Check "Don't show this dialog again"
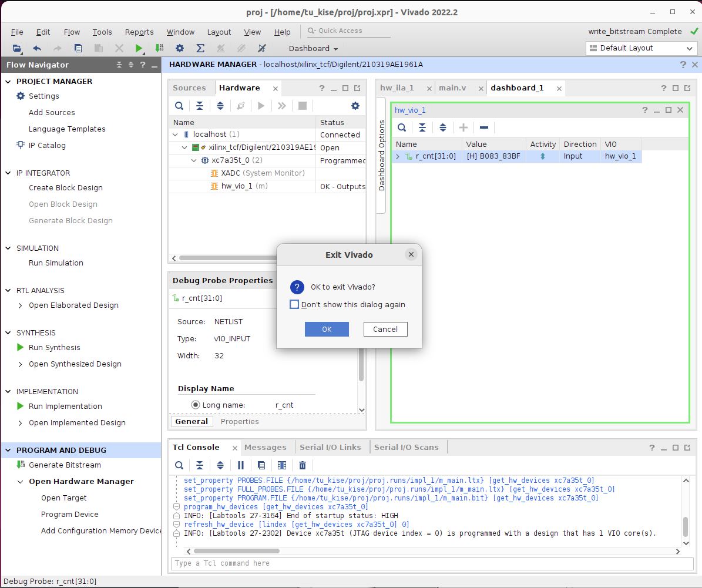The width and height of the screenshot is (702, 588). pyautogui.click(x=295, y=304)
